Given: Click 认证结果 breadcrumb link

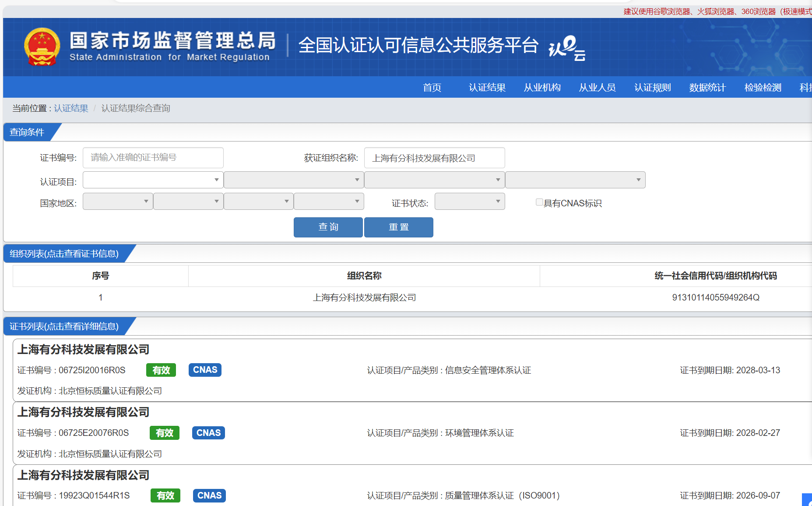Looking at the screenshot, I should click(x=71, y=108).
